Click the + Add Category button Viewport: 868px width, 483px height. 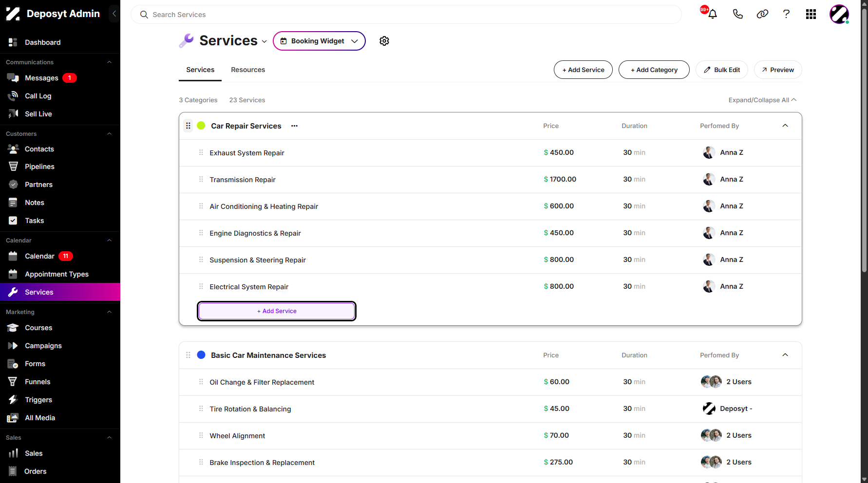pos(654,70)
